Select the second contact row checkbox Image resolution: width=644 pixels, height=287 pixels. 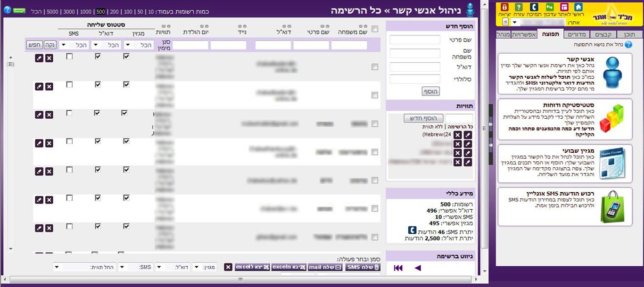pos(375,96)
